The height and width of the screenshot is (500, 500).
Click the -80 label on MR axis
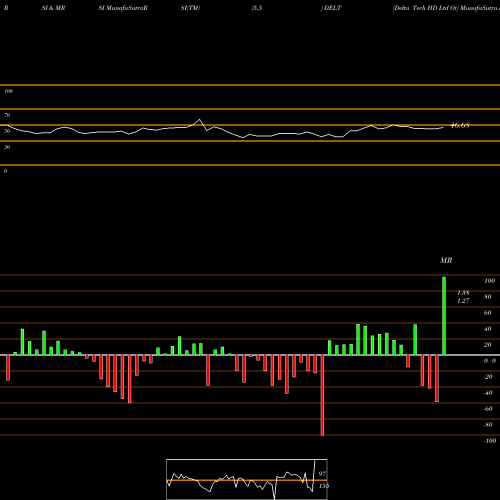[x=488, y=425]
